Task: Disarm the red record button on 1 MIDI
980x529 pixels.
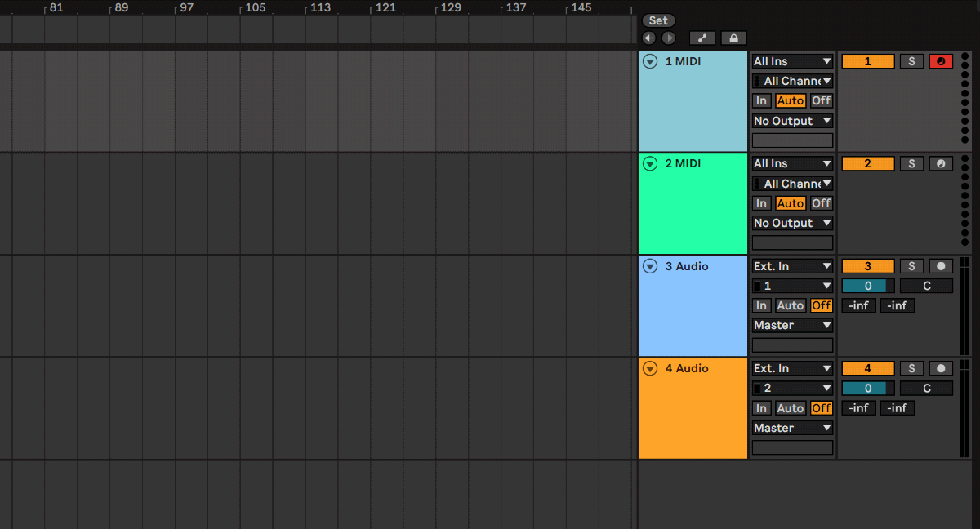Action: coord(941,61)
